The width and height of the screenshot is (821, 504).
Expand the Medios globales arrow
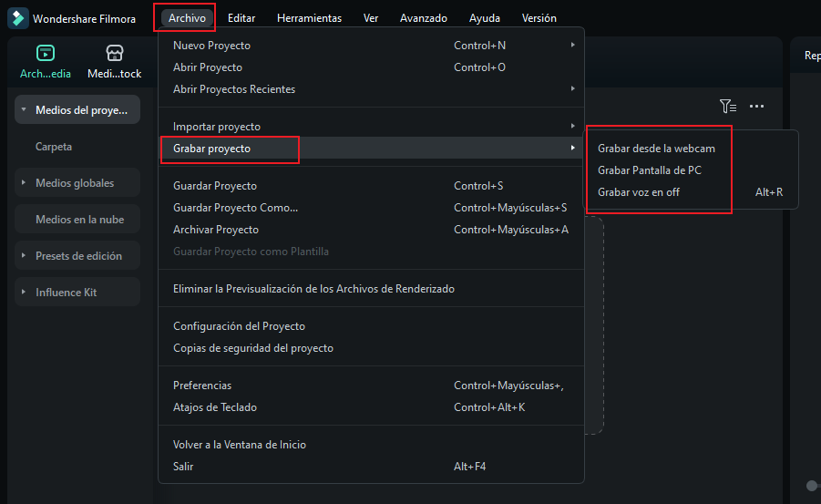point(24,182)
